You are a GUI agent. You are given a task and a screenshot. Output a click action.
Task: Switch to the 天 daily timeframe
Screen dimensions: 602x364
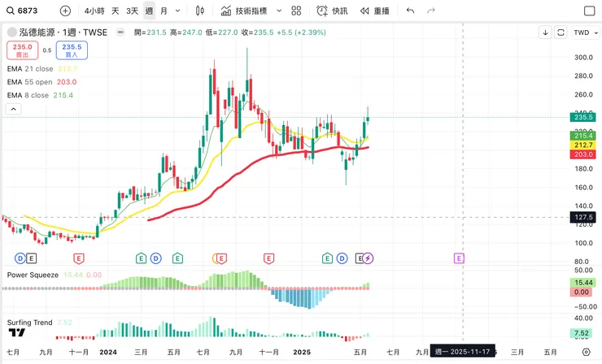[x=116, y=11]
